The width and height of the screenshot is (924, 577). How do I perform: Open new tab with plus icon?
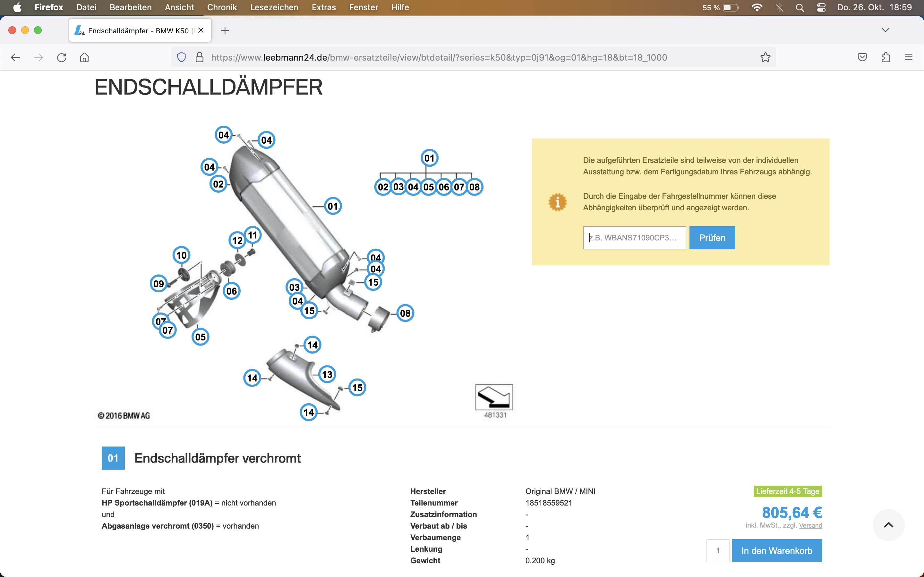[x=225, y=30]
